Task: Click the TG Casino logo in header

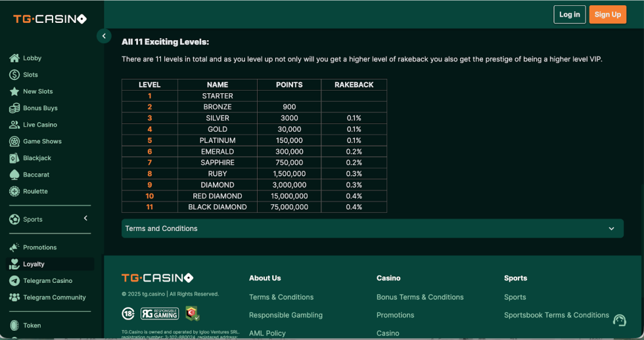Action: coord(50,19)
